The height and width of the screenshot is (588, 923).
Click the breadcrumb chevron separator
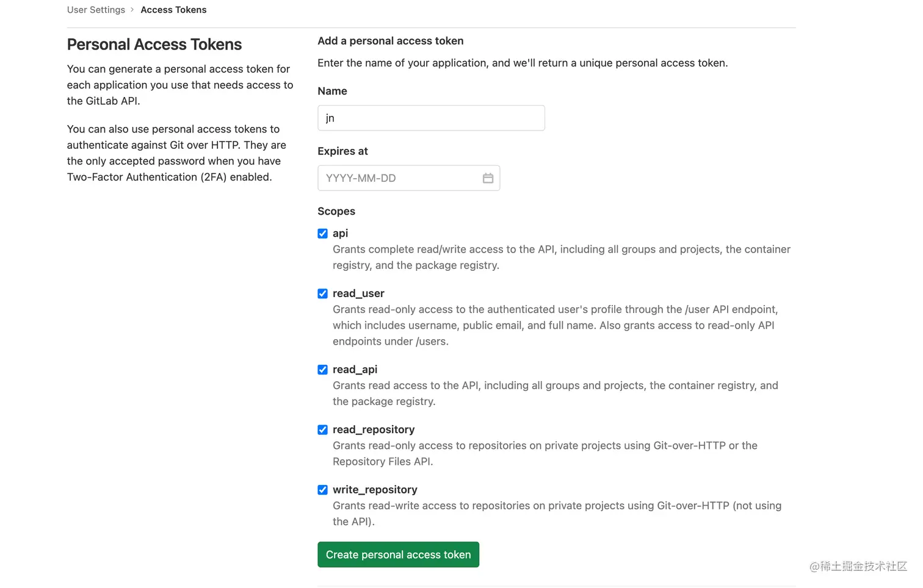132,10
